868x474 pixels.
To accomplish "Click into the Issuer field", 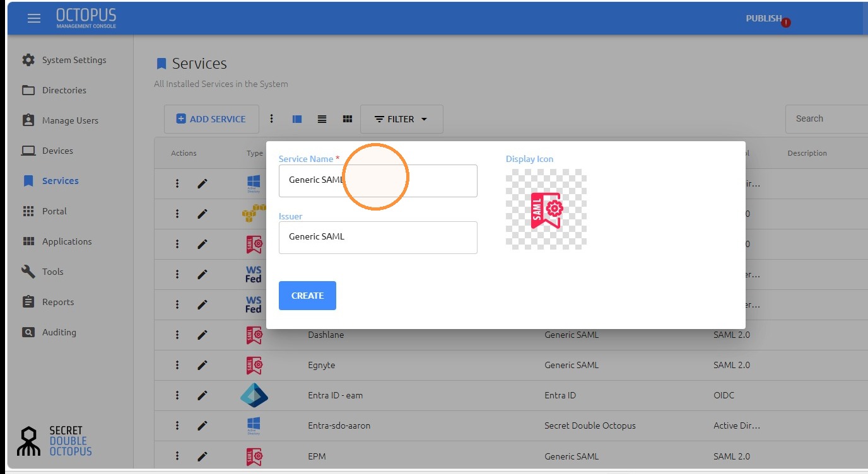I will 378,238.
